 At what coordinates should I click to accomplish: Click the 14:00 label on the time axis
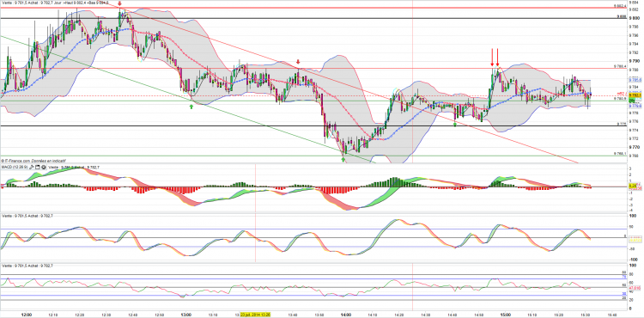(346, 315)
